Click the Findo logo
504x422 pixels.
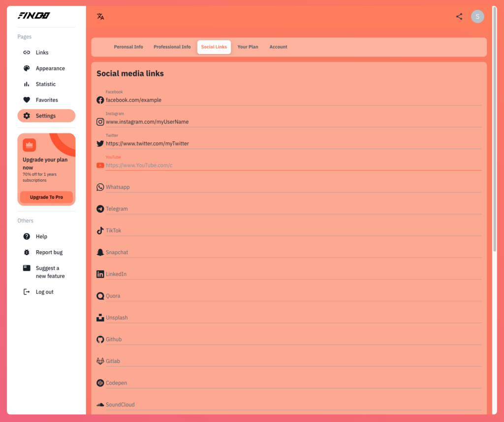(x=34, y=15)
